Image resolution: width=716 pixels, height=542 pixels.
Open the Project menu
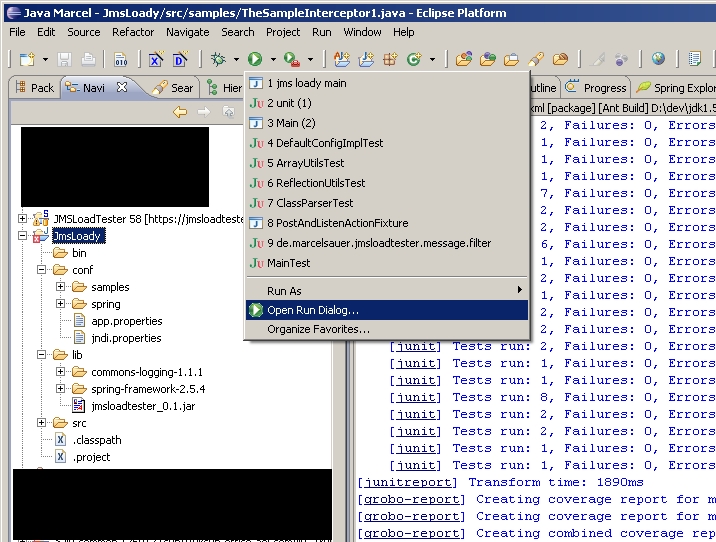[283, 32]
